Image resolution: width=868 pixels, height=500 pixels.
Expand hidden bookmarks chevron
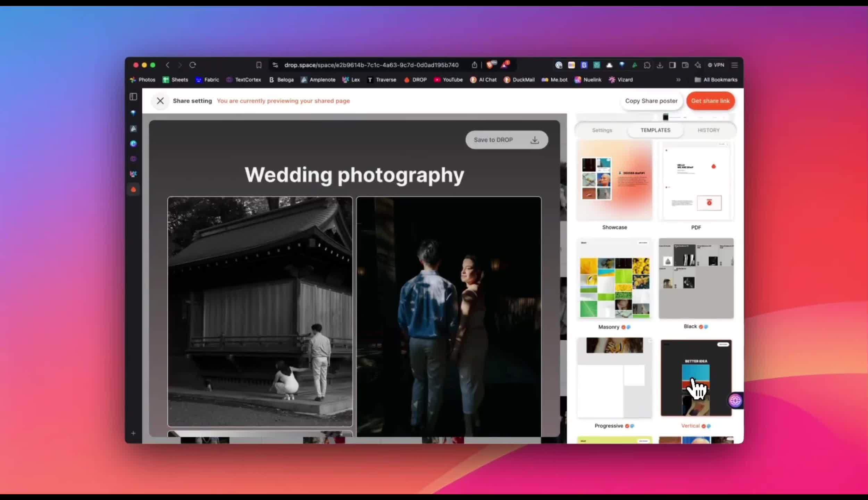click(678, 80)
